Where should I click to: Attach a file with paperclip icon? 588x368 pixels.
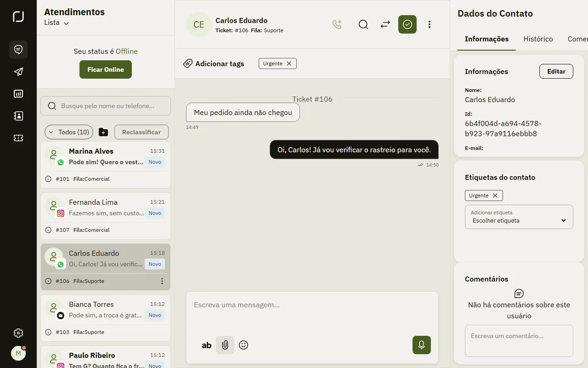coord(225,345)
